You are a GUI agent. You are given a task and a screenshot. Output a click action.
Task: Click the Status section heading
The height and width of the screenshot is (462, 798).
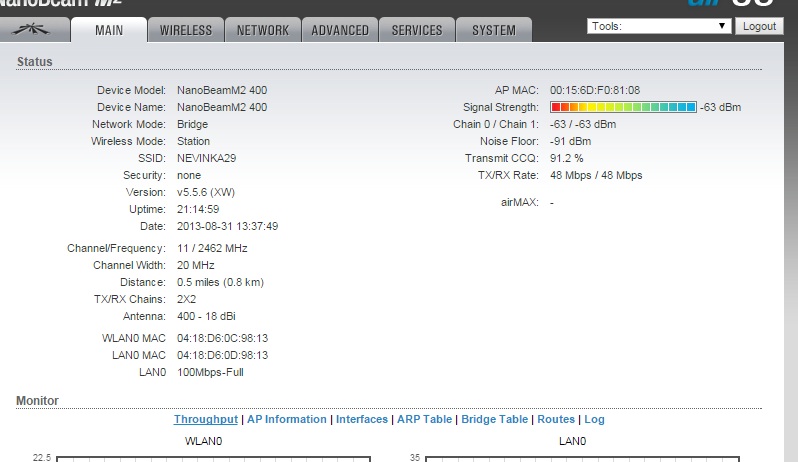click(35, 62)
